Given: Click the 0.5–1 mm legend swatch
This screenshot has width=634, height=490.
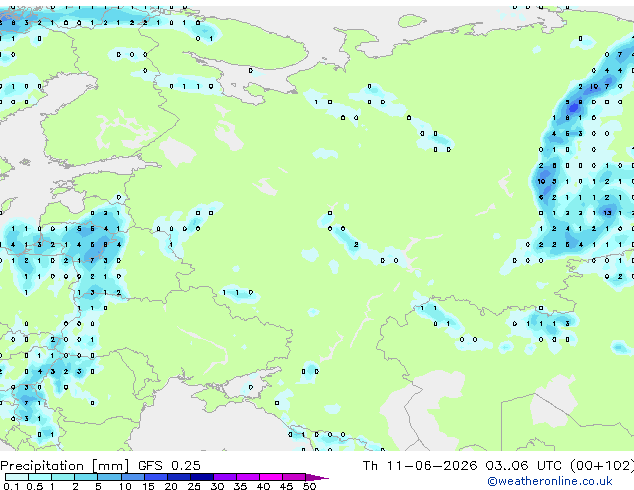Looking at the screenshot, I should point(40,477).
